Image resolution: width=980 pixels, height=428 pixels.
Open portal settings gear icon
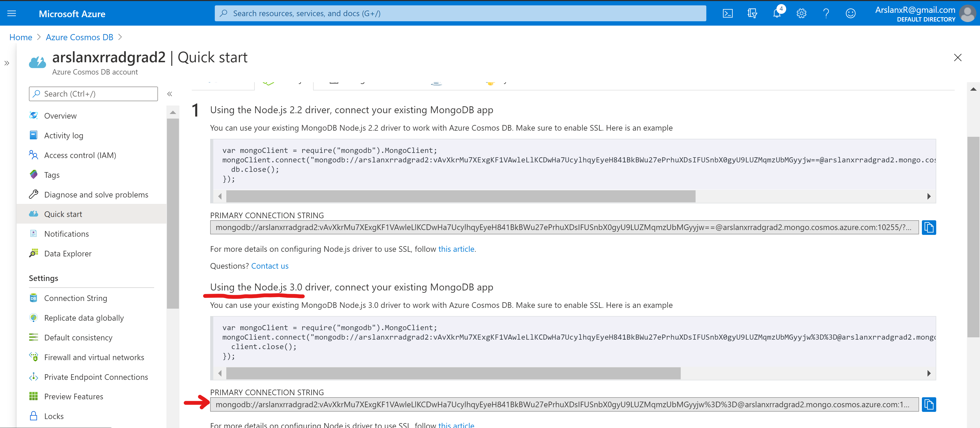pos(802,14)
